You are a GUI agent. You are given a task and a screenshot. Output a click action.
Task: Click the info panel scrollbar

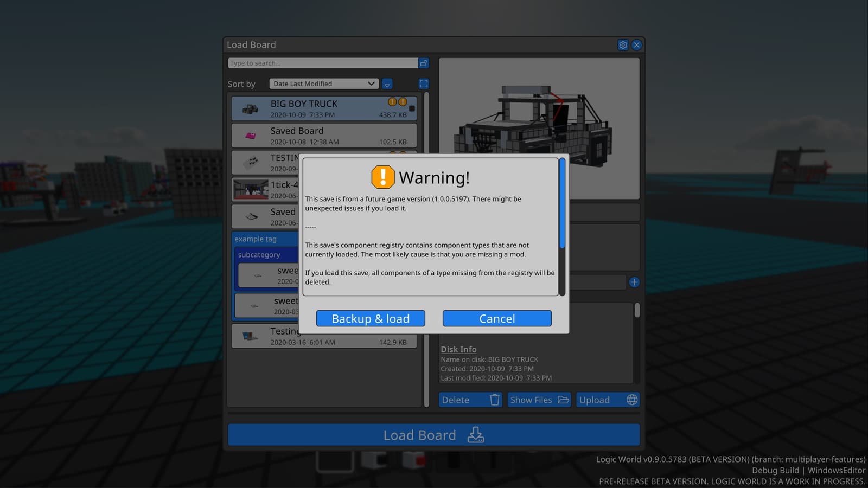[637, 310]
